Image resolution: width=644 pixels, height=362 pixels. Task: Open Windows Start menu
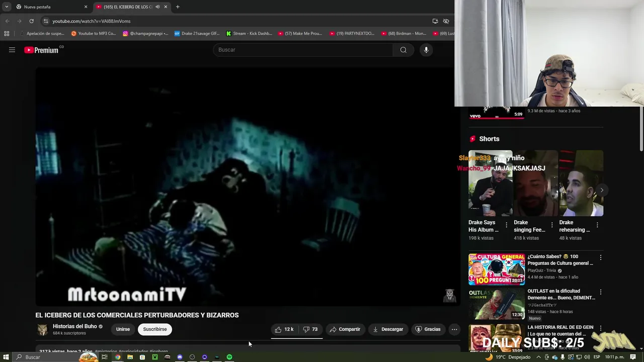tap(6, 357)
